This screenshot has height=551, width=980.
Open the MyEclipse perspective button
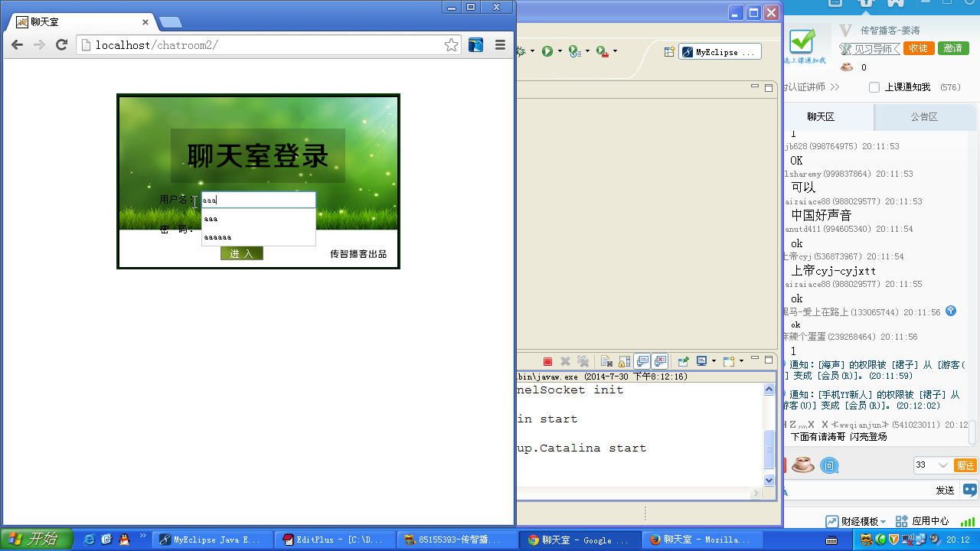720,51
